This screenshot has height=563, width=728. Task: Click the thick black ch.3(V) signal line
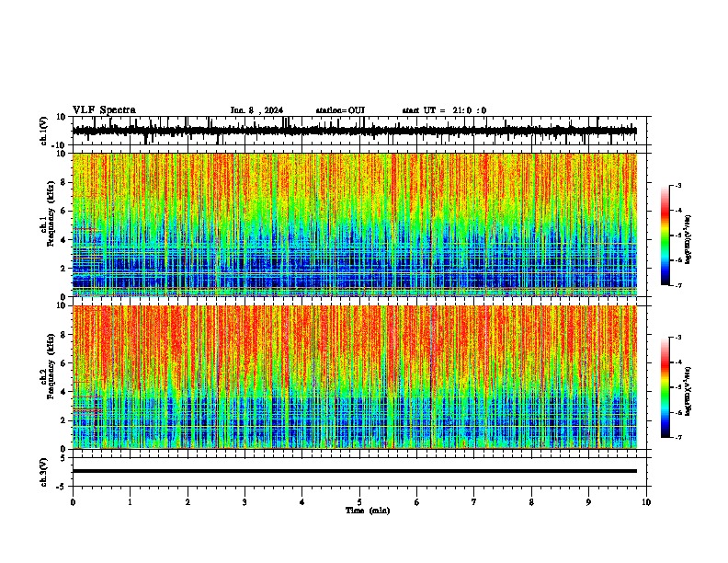[x=355, y=471]
